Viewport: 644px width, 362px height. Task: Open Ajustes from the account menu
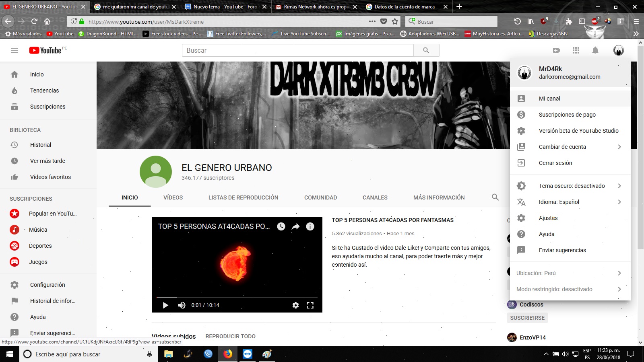(x=570, y=218)
